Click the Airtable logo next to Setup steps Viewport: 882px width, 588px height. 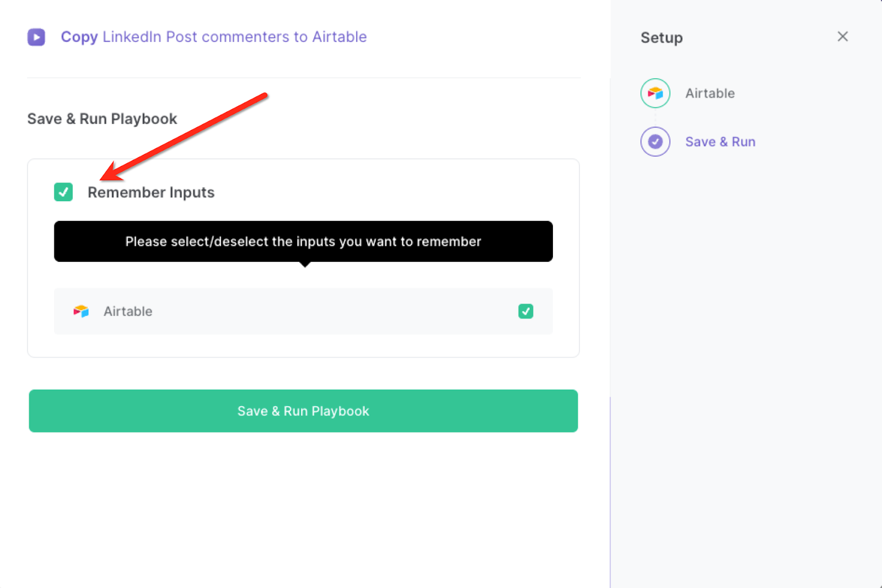click(654, 93)
